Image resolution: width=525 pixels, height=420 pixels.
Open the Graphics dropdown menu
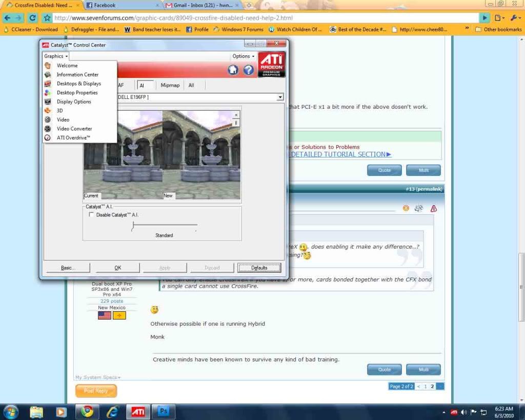[56, 56]
